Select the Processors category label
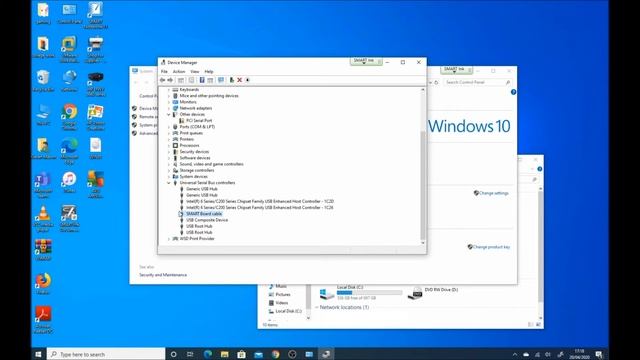The width and height of the screenshot is (640, 360). point(189,145)
